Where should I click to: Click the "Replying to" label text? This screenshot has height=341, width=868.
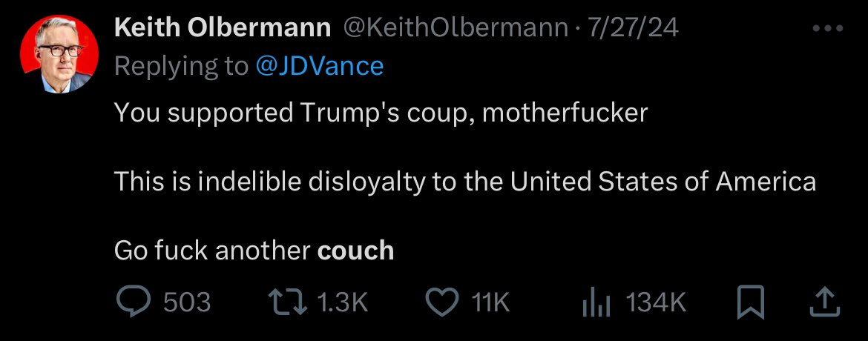(x=181, y=66)
